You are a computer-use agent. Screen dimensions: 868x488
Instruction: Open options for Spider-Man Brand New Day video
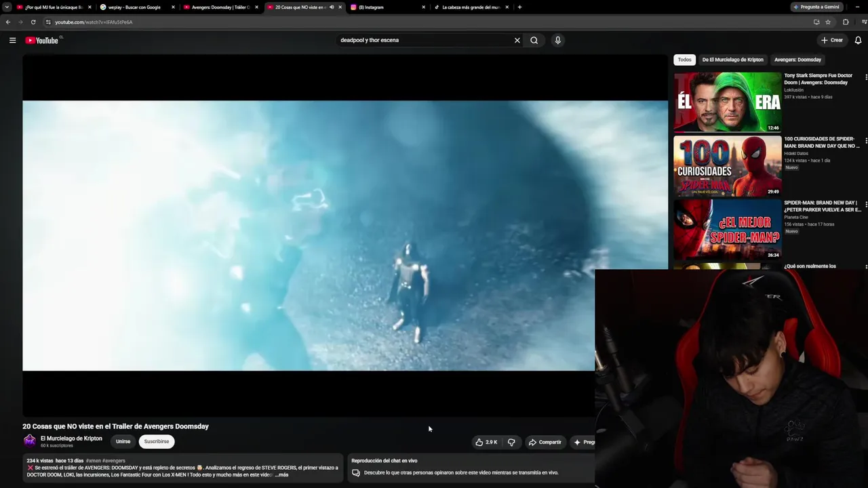[866, 204]
